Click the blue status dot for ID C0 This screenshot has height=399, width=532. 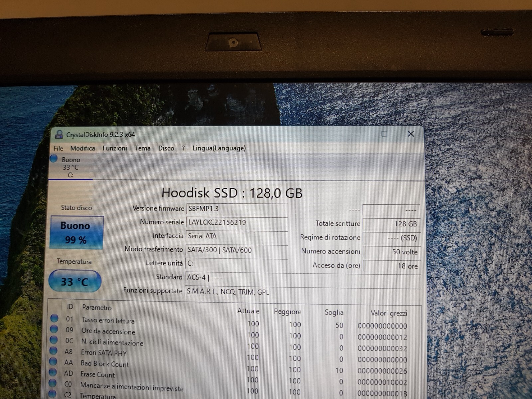(53, 383)
